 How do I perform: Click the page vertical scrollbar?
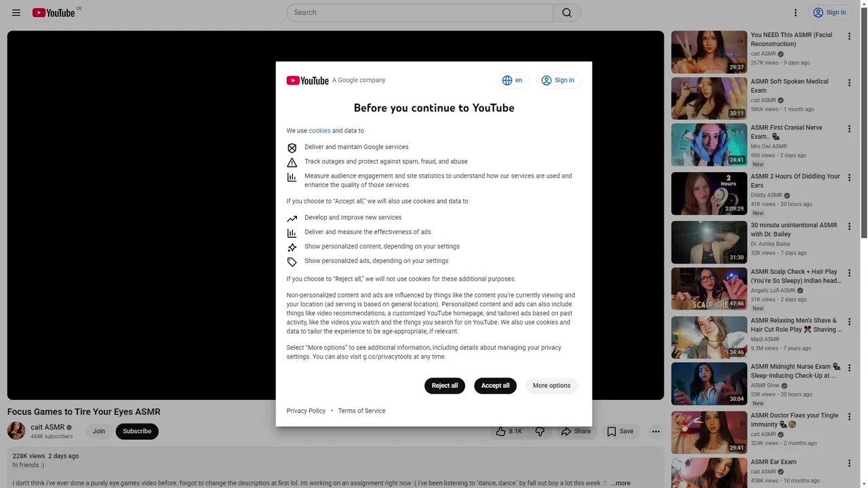[x=863, y=122]
